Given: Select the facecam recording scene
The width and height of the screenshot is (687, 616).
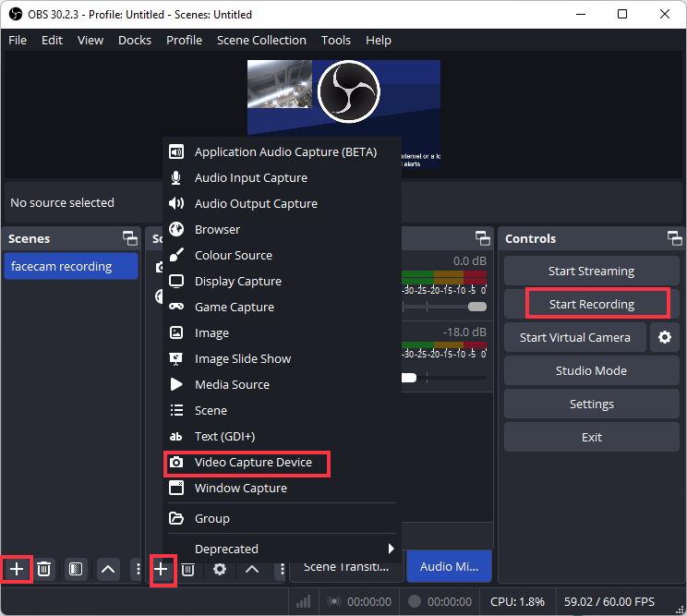Looking at the screenshot, I should (61, 266).
